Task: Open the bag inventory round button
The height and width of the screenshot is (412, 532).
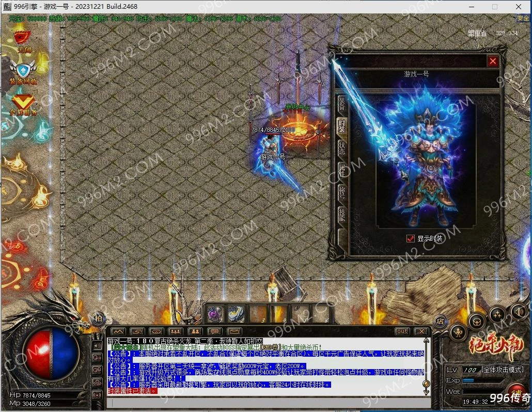Action: (477, 322)
